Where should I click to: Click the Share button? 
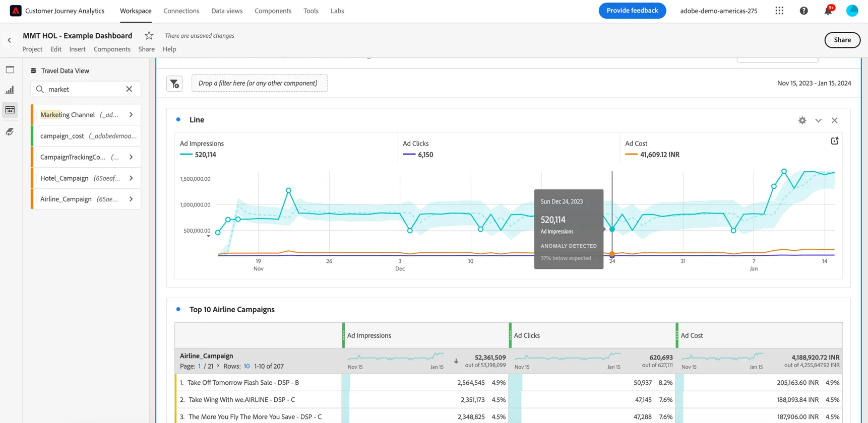[842, 40]
